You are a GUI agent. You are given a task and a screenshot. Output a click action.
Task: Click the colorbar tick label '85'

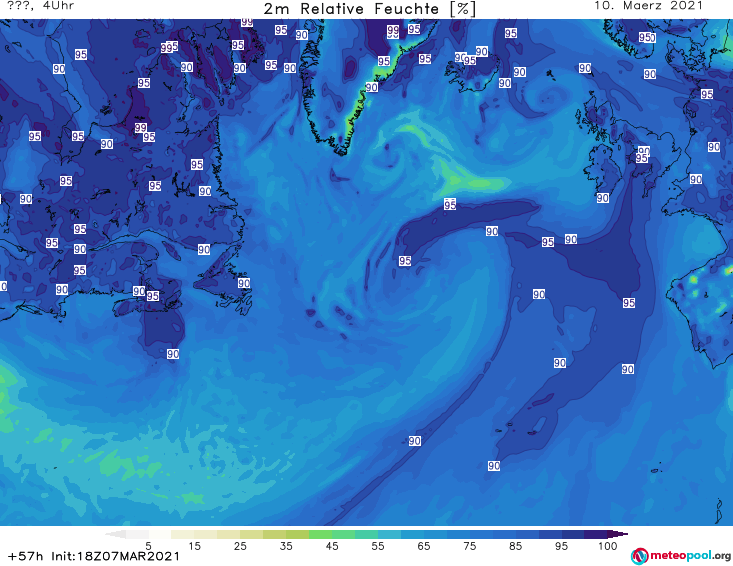[515, 546]
